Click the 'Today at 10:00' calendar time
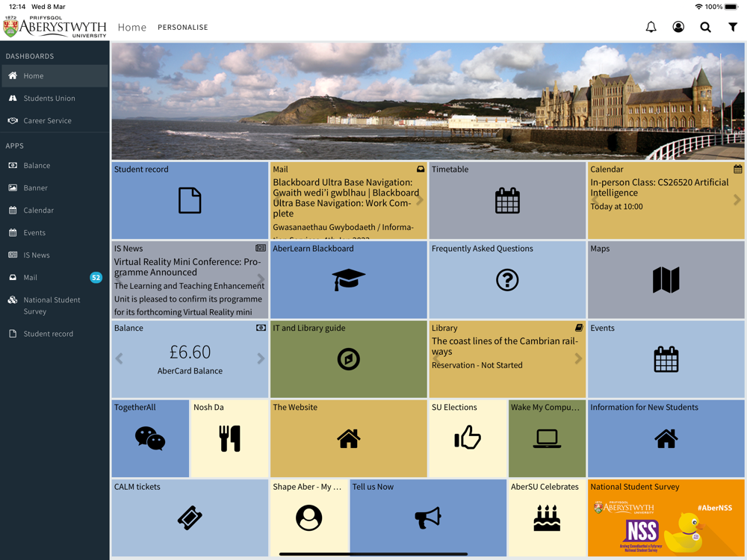747x560 pixels. (616, 206)
